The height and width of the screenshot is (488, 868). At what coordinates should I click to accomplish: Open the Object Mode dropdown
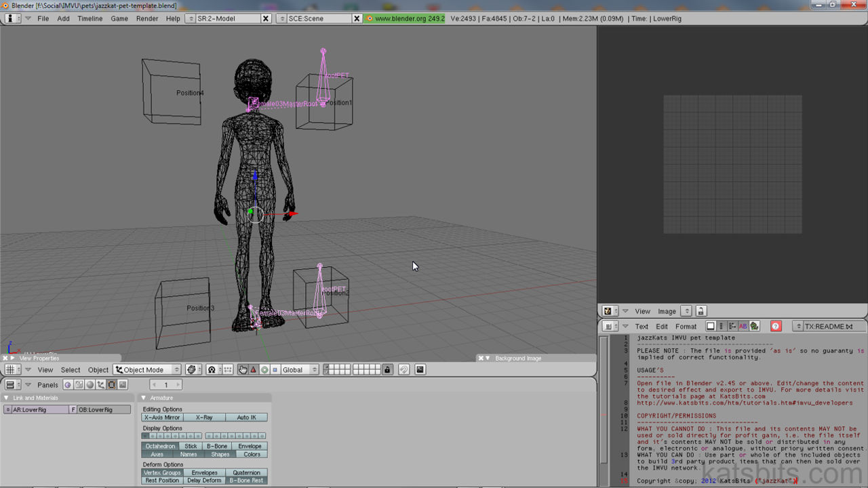146,369
